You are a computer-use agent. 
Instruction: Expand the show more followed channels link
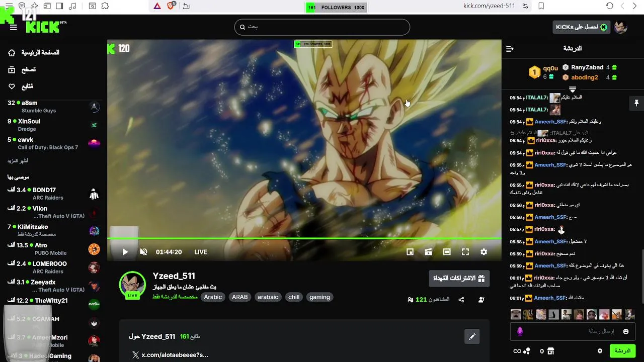(x=18, y=161)
